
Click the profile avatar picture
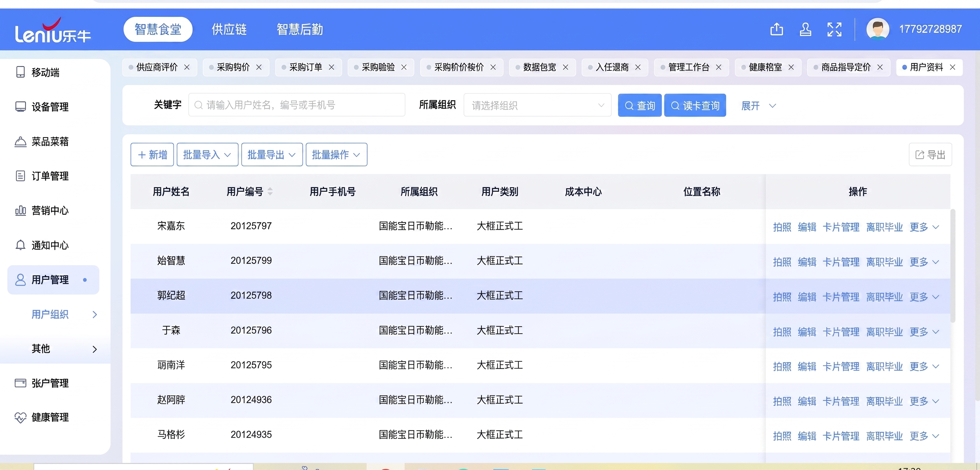[x=878, y=29]
